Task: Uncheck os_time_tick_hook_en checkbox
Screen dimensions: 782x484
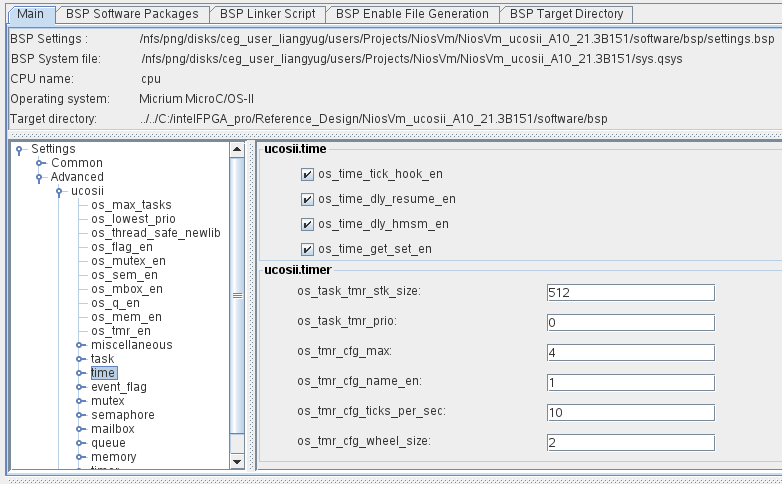Action: tap(307, 174)
